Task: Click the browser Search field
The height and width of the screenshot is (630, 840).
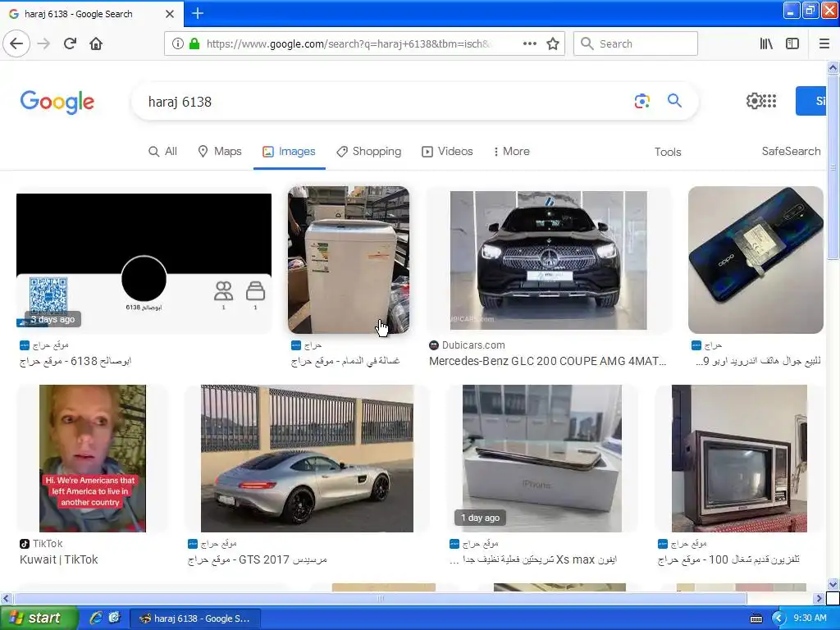Action: [636, 44]
